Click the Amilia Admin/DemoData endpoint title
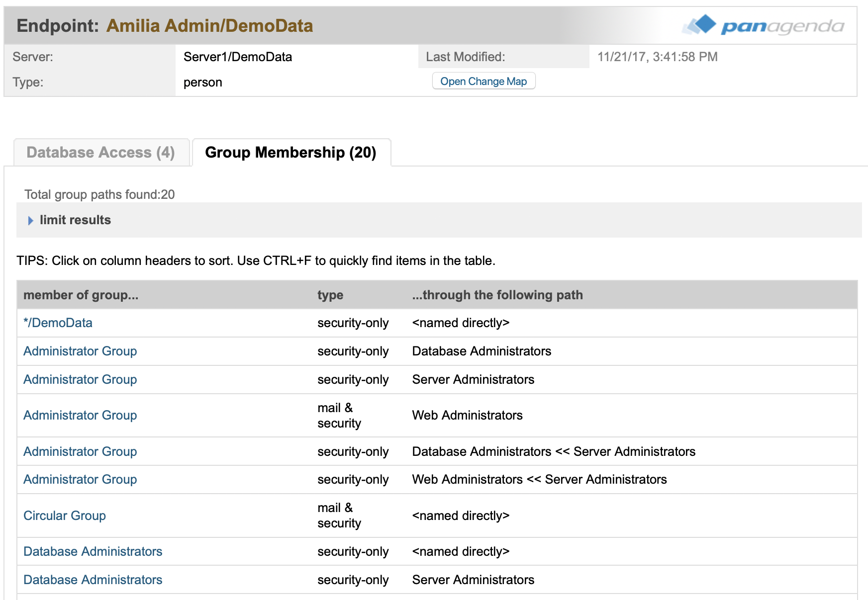Viewport: 868px width, 600px height. [x=209, y=26]
